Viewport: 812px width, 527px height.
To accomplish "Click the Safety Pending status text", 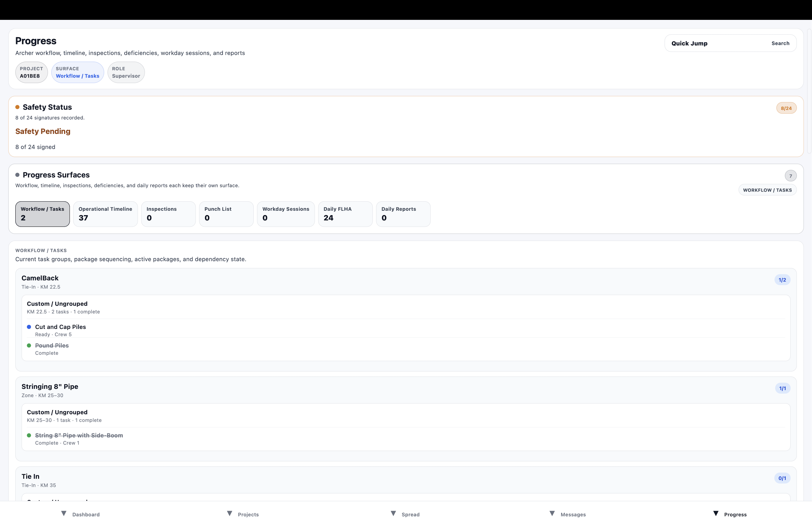I will pos(43,131).
